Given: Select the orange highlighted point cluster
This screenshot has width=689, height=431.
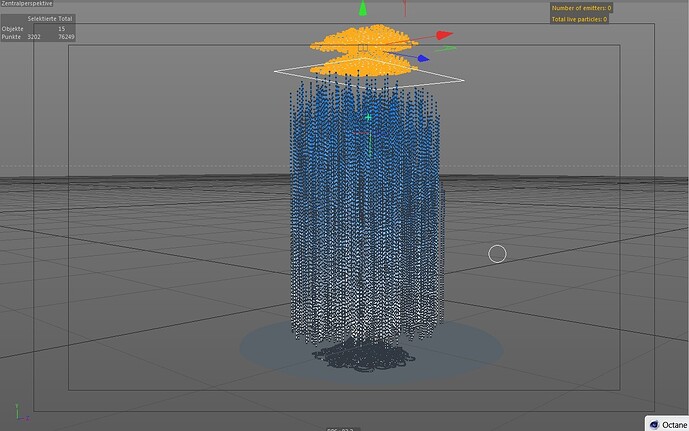Looking at the screenshot, I should (x=364, y=50).
